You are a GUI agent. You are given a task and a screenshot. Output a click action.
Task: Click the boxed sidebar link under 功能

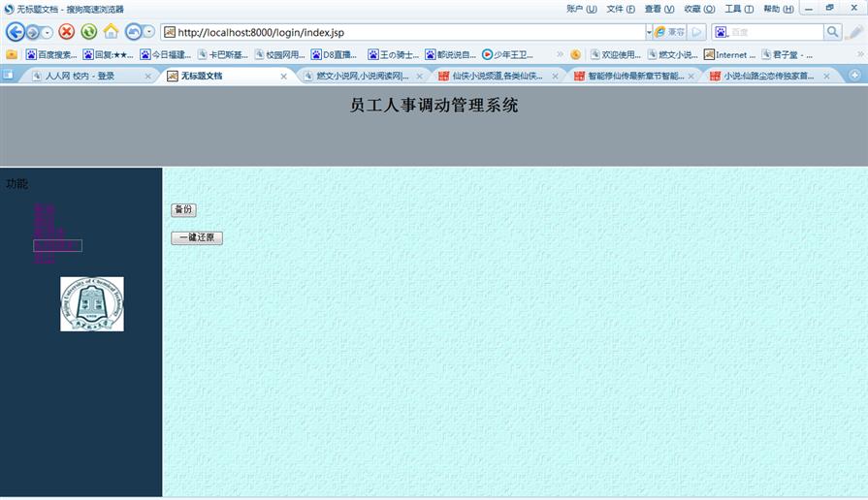(57, 245)
